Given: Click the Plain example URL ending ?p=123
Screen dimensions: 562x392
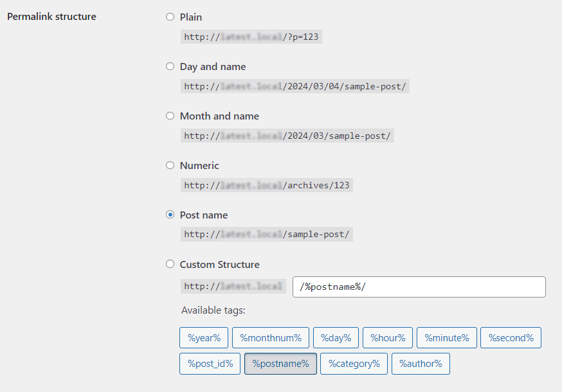Looking at the screenshot, I should [251, 37].
